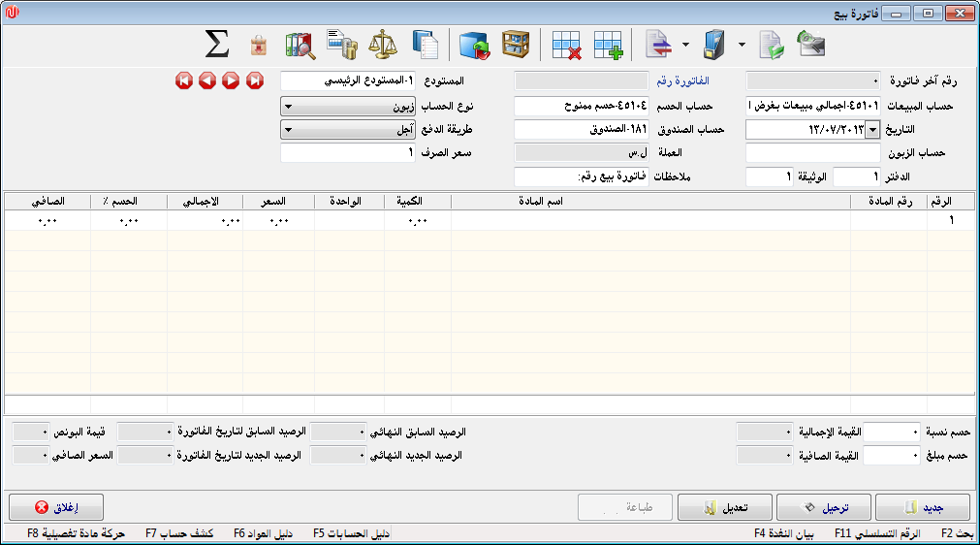
Task: Click the ترحيل post button
Action: pos(824,507)
